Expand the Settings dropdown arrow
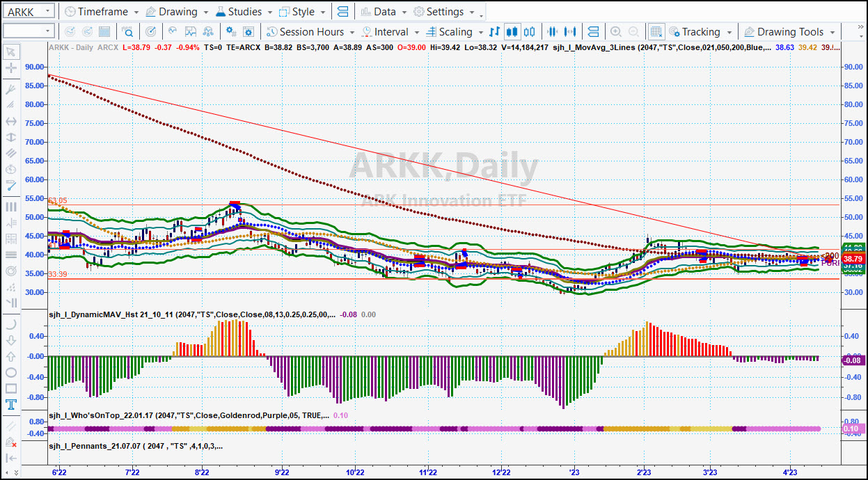The height and width of the screenshot is (480, 868). pyautogui.click(x=472, y=13)
